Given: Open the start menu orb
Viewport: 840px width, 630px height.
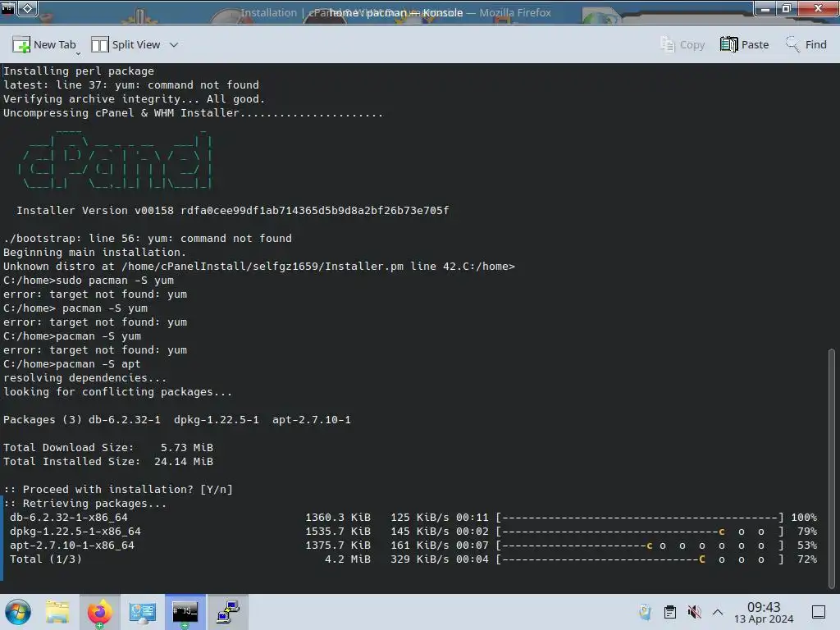Looking at the screenshot, I should point(18,612).
